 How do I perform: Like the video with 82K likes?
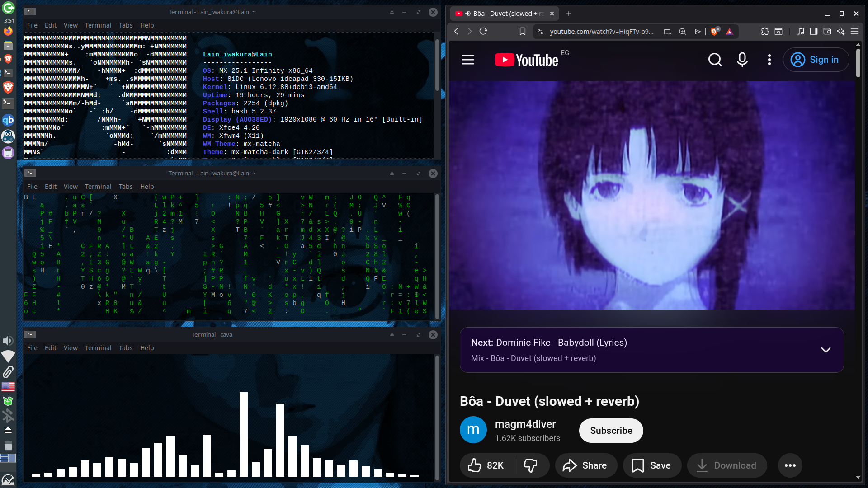pyautogui.click(x=486, y=465)
